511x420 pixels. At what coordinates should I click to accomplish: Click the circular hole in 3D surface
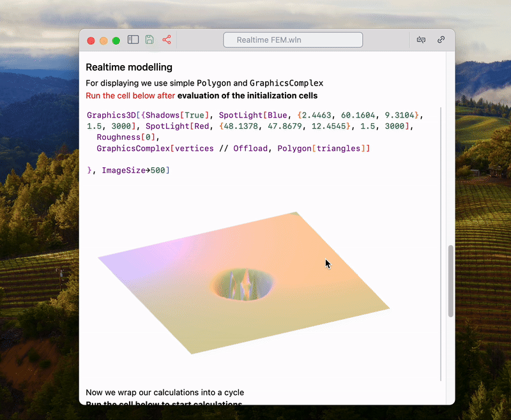[x=243, y=284]
